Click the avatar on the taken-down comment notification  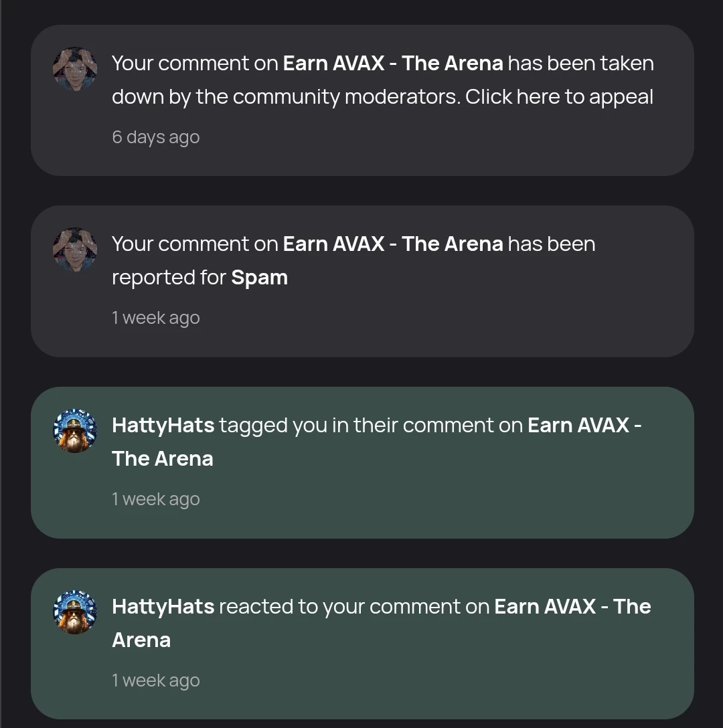pyautogui.click(x=75, y=69)
